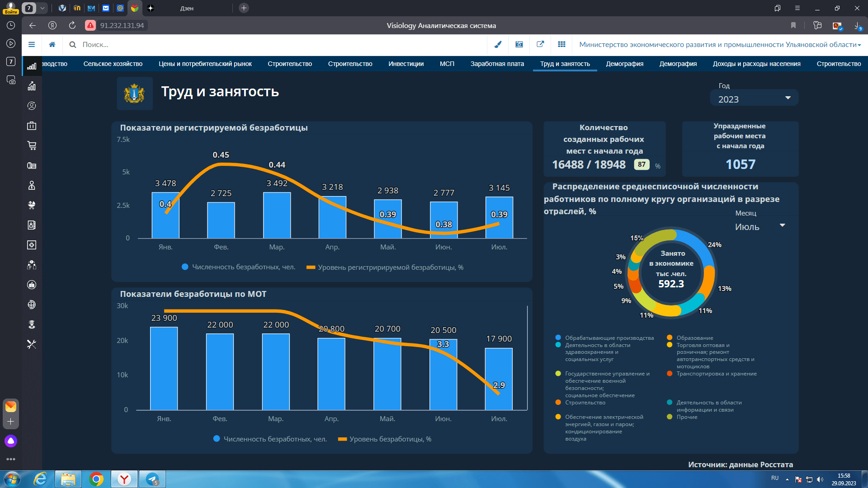This screenshot has height=488, width=868.
Task: Open the medical cross sidebar icon
Action: [x=32, y=245]
